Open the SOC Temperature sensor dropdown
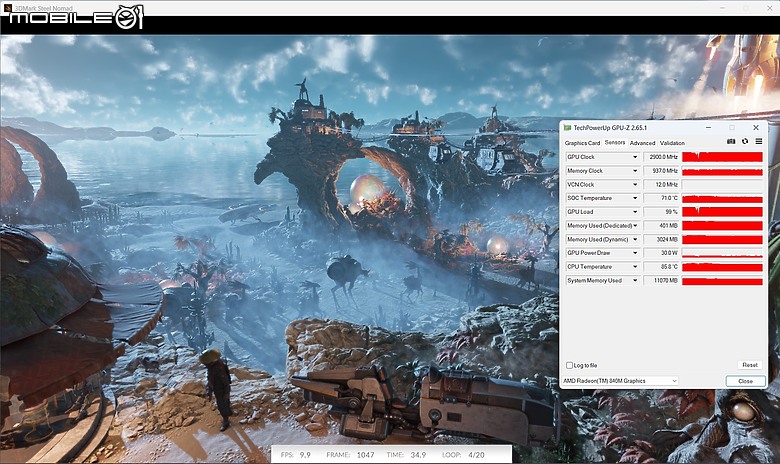 [635, 198]
